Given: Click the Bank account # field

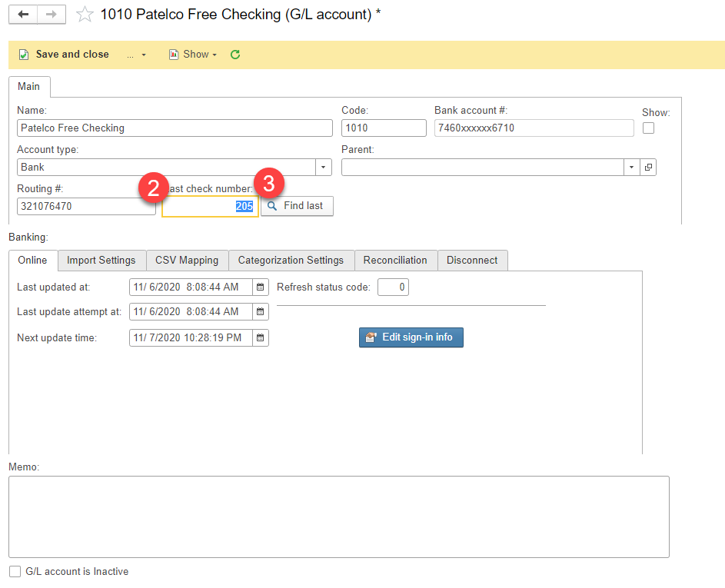Looking at the screenshot, I should pyautogui.click(x=534, y=128).
